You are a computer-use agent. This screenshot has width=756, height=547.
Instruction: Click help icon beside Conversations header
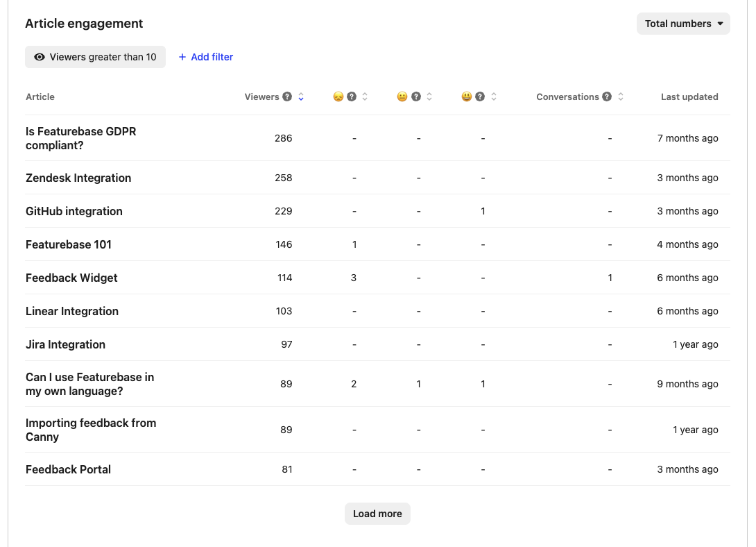(607, 97)
